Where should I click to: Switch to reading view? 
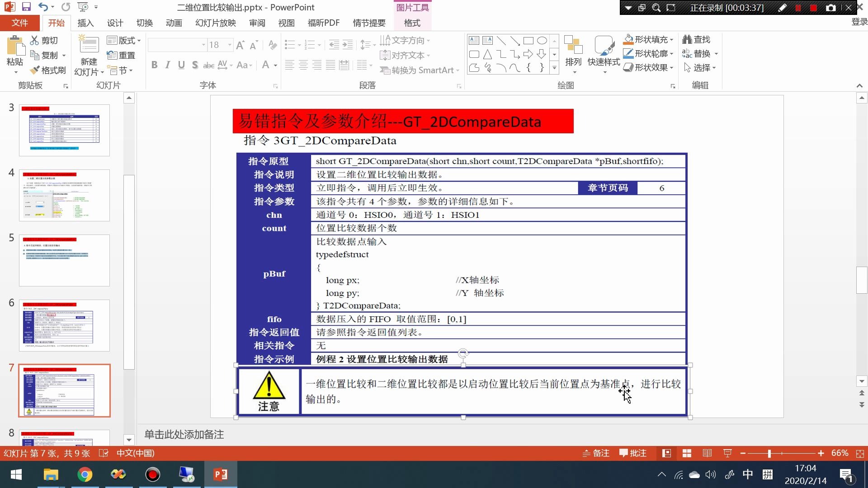(x=707, y=453)
